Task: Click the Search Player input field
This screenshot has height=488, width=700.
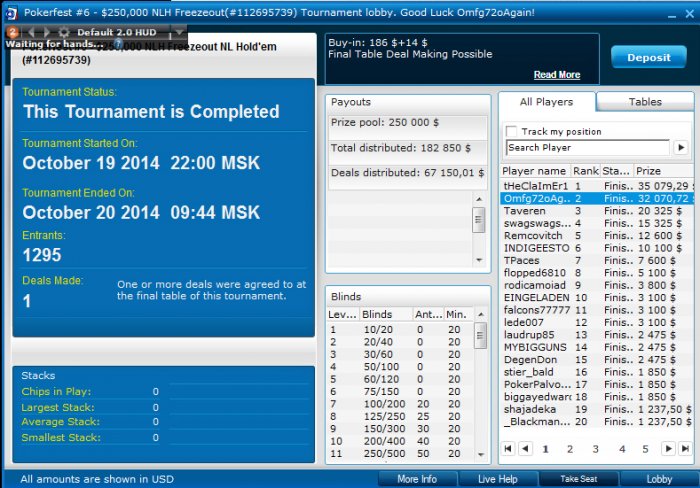Action: 588,147
